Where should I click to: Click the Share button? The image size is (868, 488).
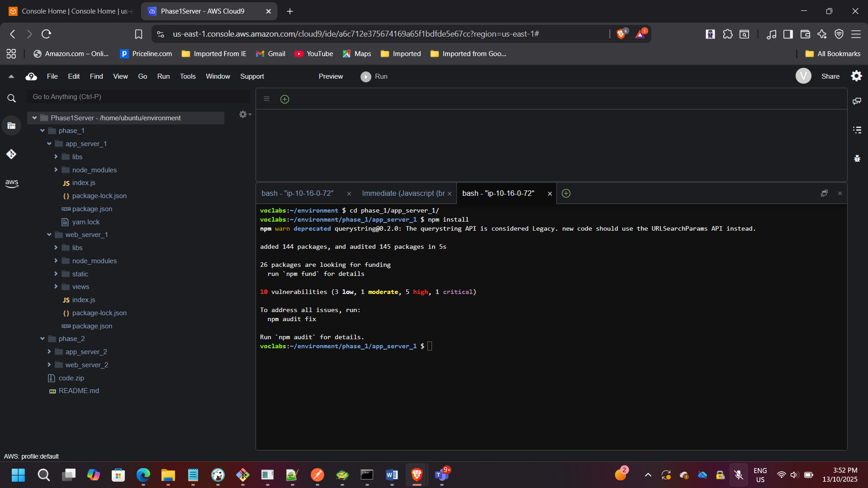click(830, 76)
